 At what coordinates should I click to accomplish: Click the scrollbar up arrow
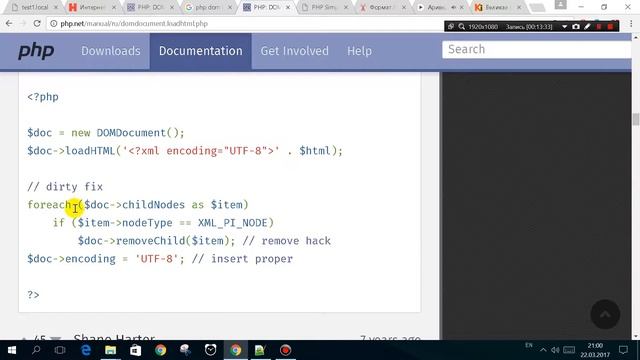coord(636,38)
